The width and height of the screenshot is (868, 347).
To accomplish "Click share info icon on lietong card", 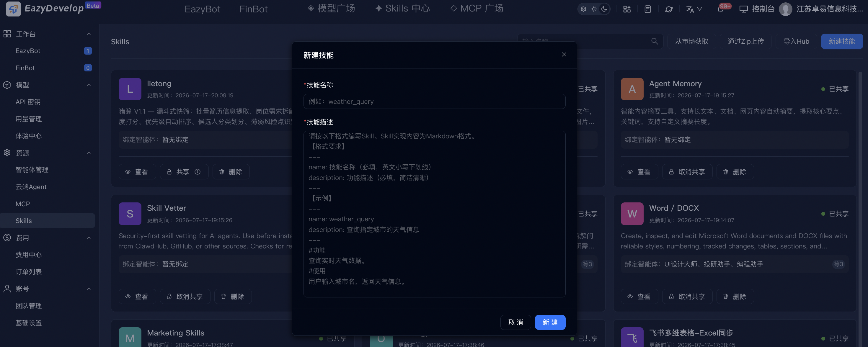I will point(198,172).
